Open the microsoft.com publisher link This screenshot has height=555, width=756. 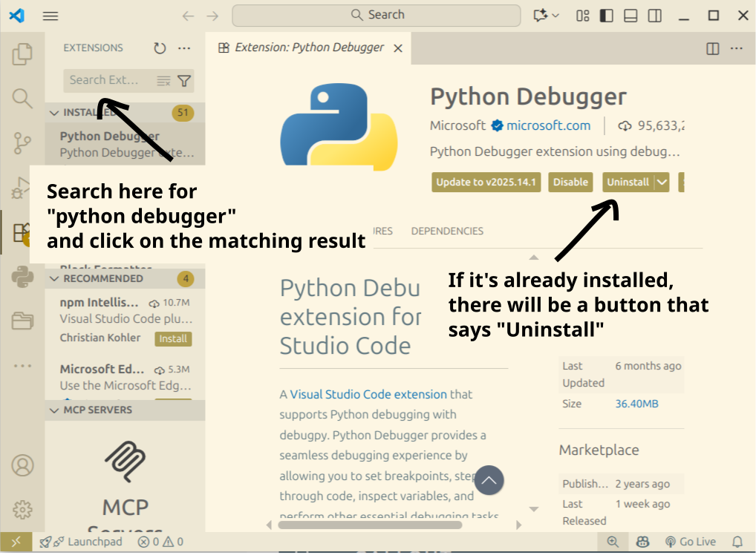click(548, 125)
